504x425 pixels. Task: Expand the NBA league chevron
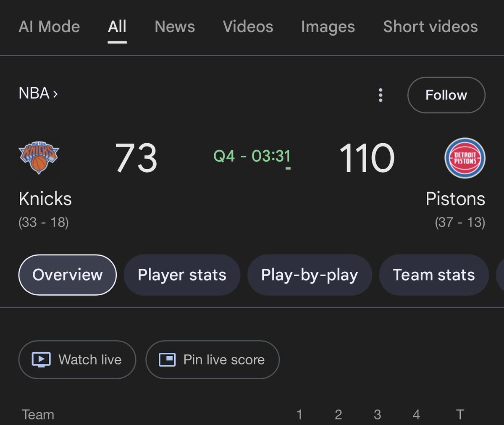(x=55, y=94)
